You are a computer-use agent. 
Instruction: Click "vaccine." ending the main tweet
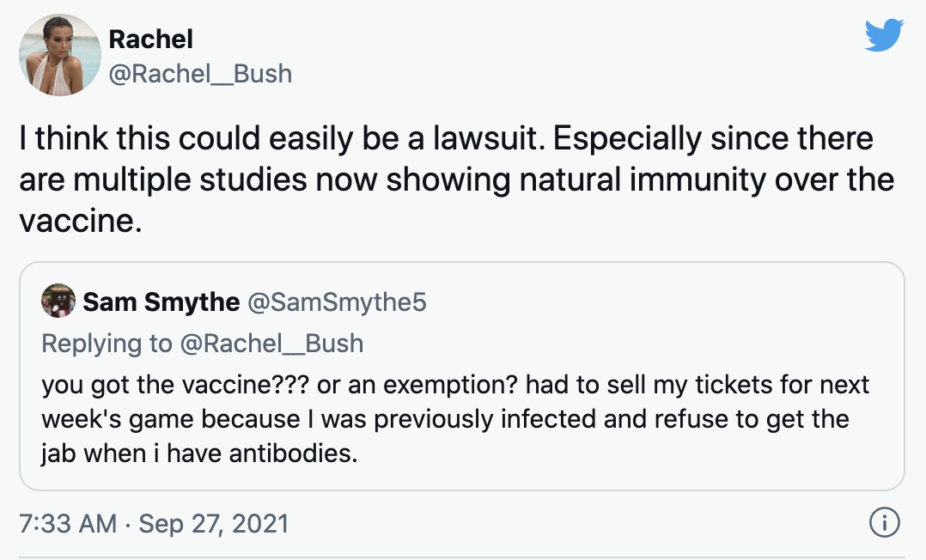pyautogui.click(x=80, y=221)
